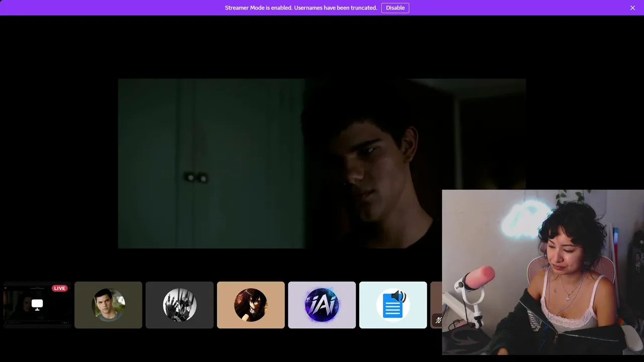Select the participant with gray-shirt man avatar

click(x=108, y=305)
